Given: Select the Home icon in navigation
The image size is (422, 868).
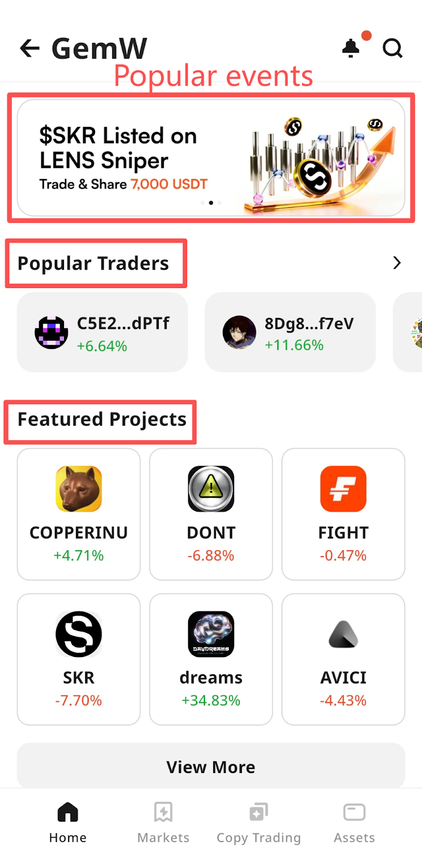Looking at the screenshot, I should coord(68,822).
